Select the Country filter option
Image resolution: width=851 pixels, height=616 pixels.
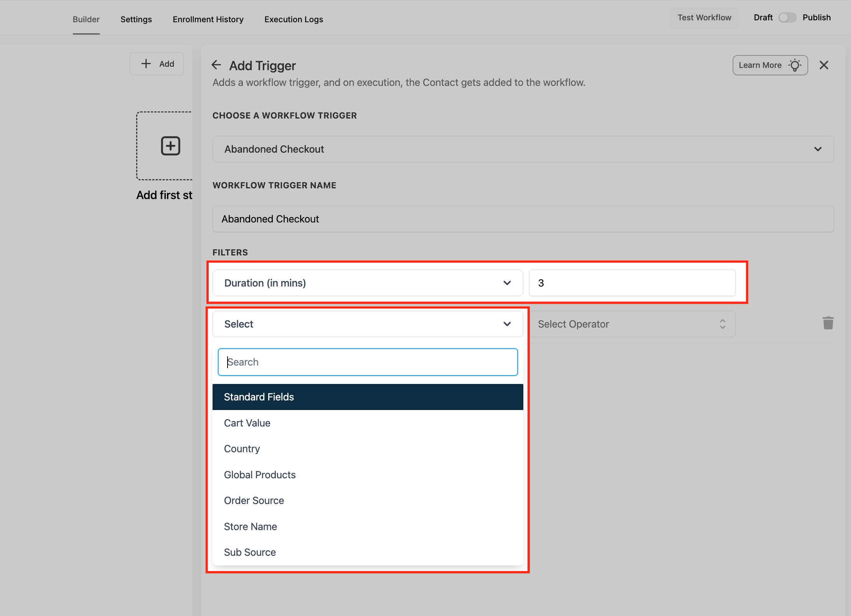[x=242, y=449]
